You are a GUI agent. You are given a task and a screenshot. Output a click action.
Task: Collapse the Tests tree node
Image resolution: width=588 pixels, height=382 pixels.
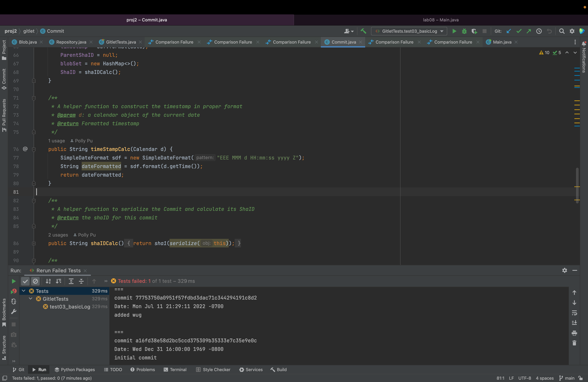point(24,291)
